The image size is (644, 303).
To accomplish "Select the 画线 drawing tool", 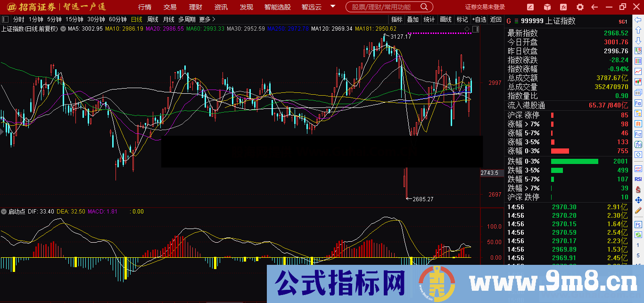I will [445, 20].
